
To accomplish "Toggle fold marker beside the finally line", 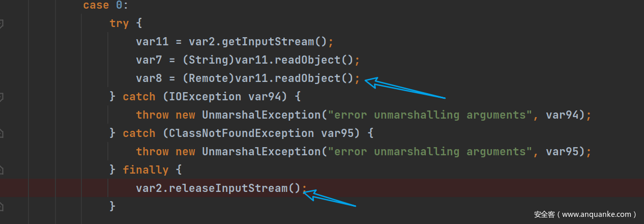I will point(2,170).
